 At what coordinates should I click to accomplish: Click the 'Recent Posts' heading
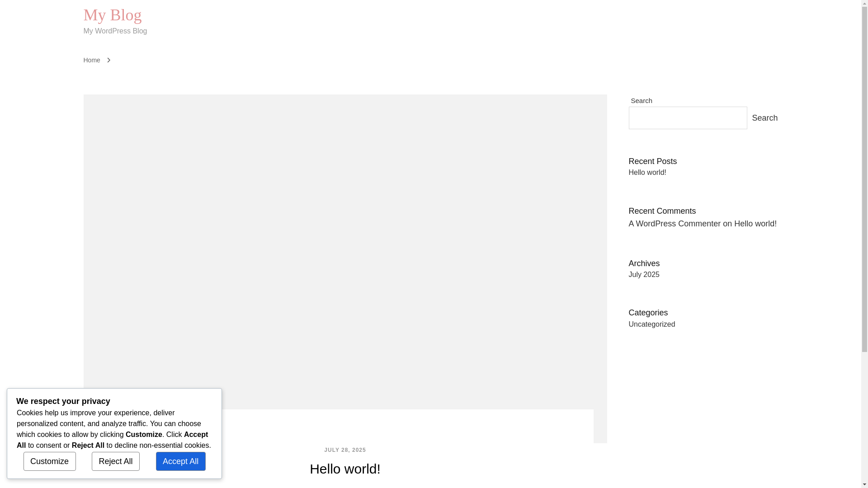(652, 161)
